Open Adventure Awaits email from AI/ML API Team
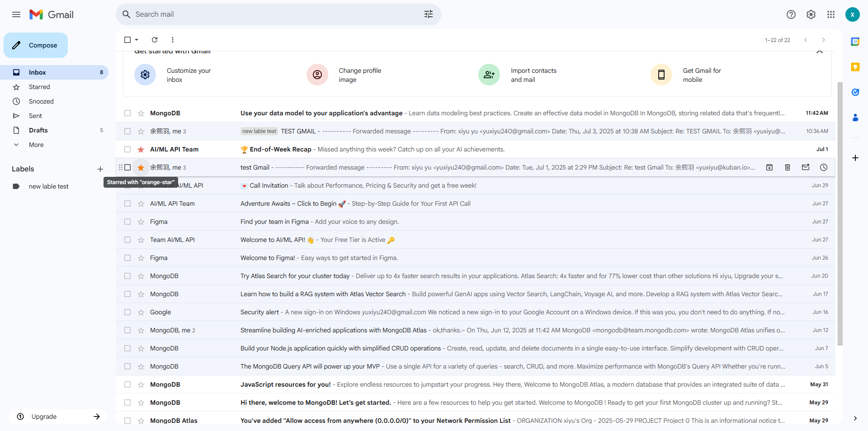868x431 pixels. click(x=476, y=204)
